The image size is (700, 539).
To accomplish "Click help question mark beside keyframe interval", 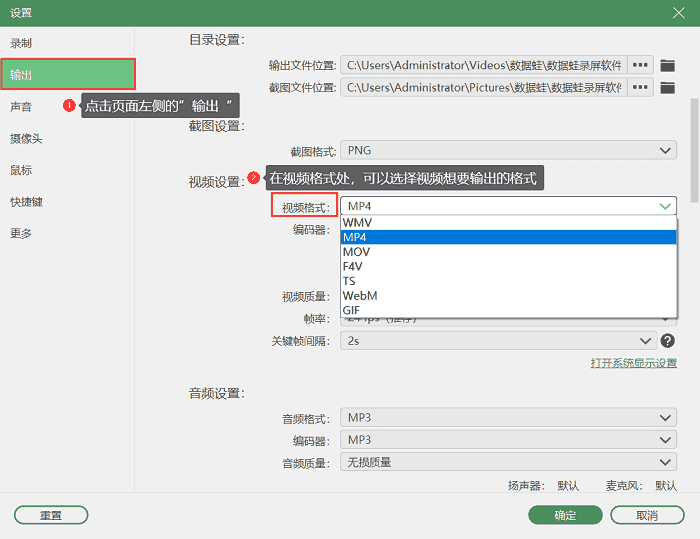I will point(668,341).
